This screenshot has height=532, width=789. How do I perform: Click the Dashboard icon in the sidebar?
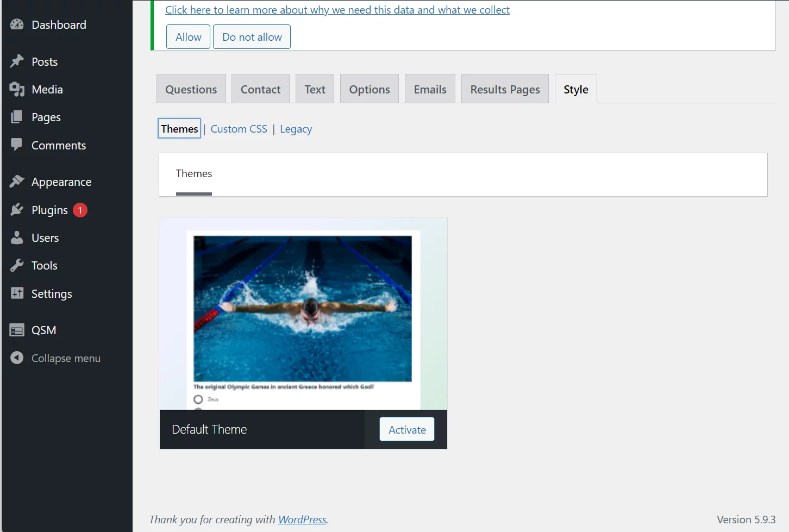point(17,24)
